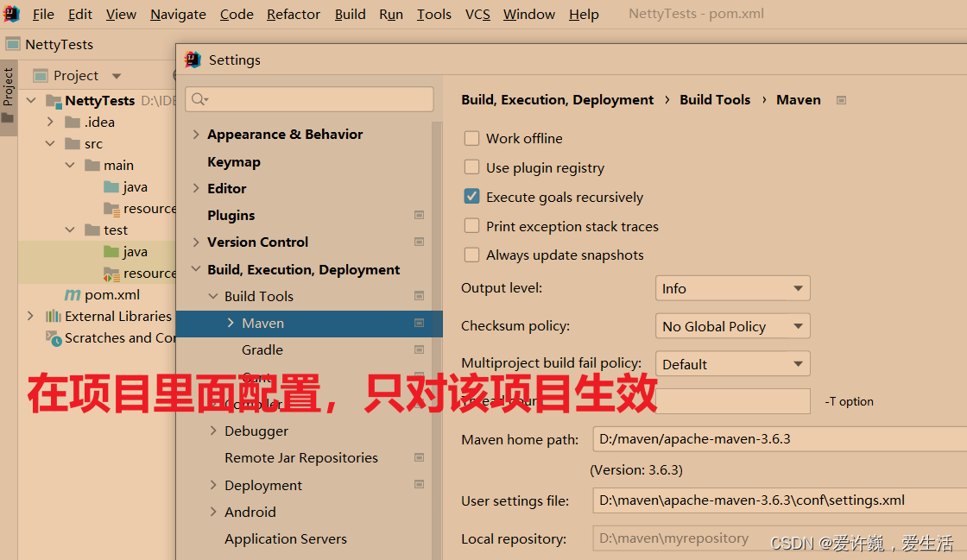Open the Edit menu
Image resolution: width=967 pixels, height=560 pixels.
(80, 14)
